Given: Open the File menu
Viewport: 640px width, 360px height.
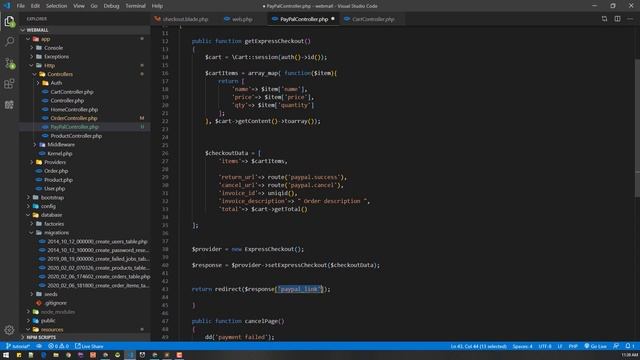Looking at the screenshot, I should pos(21,6).
